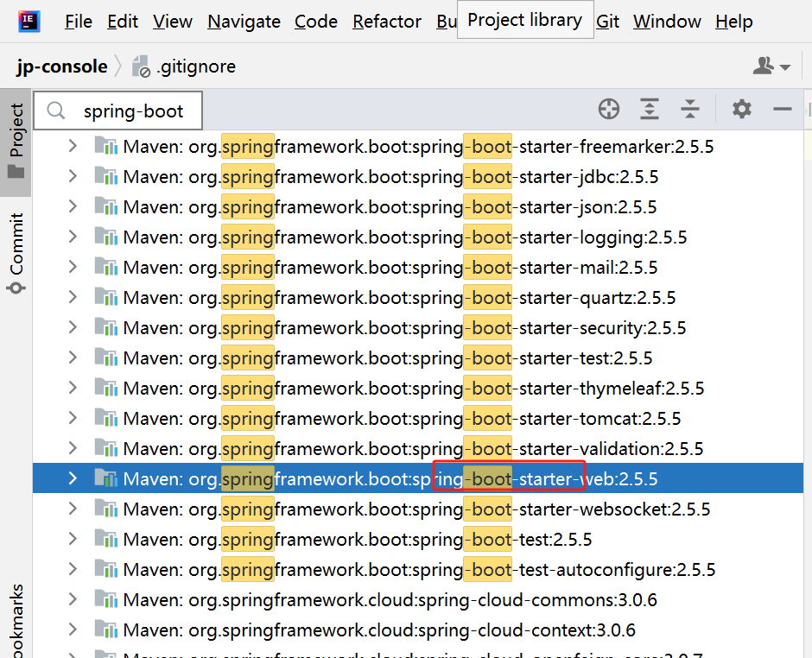Expand spring-boot-starter-freemarker library
This screenshot has width=812, height=658.
click(x=73, y=146)
